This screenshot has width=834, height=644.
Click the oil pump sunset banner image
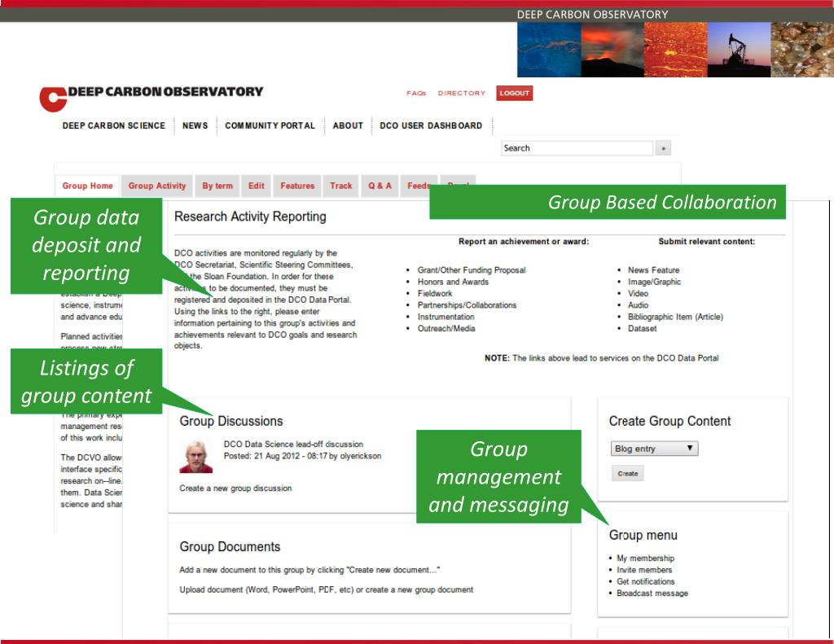click(x=739, y=50)
